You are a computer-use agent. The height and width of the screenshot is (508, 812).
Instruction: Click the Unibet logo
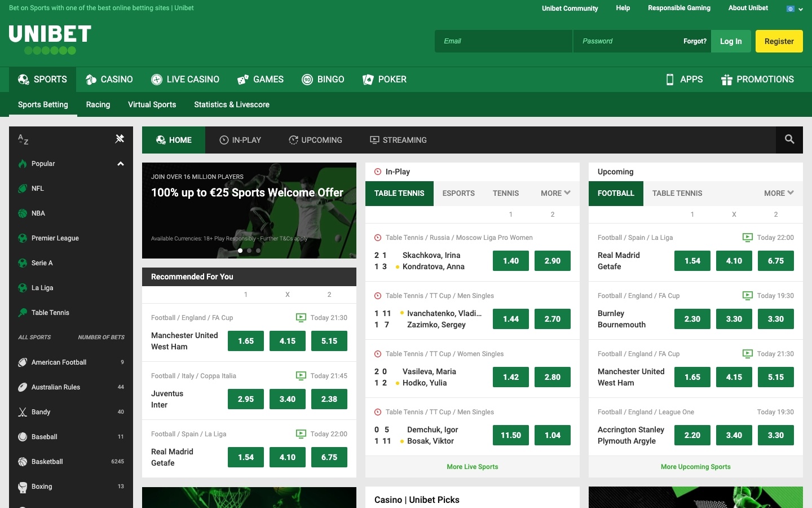pyautogui.click(x=50, y=40)
